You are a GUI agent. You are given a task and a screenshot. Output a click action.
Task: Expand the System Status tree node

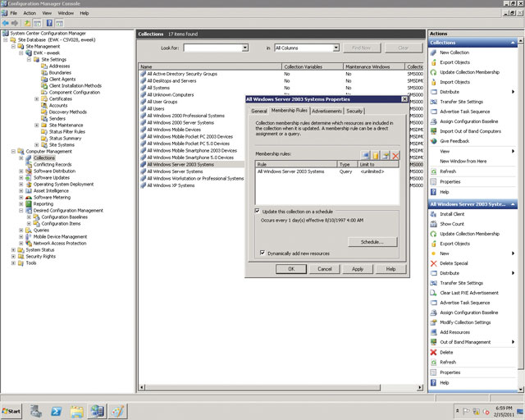(13, 250)
